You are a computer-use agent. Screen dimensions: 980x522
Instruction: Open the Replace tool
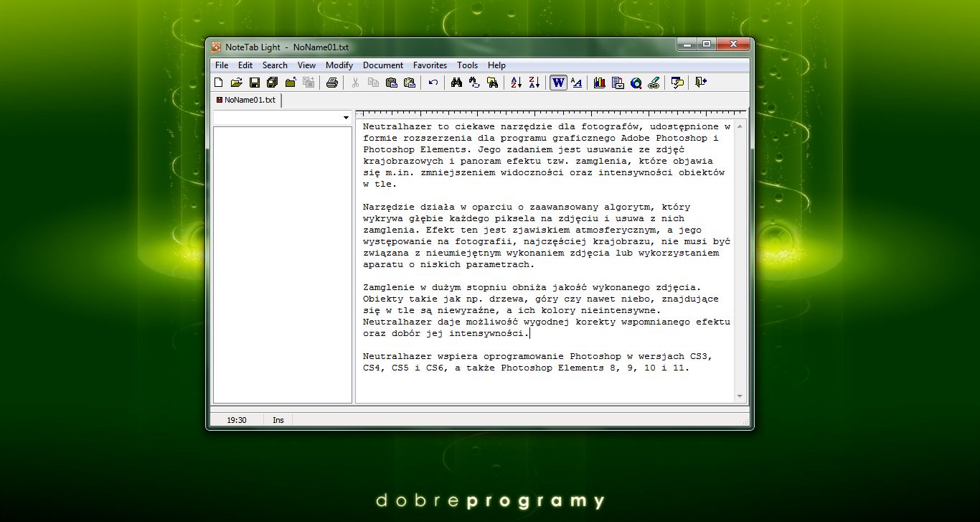pyautogui.click(x=474, y=83)
